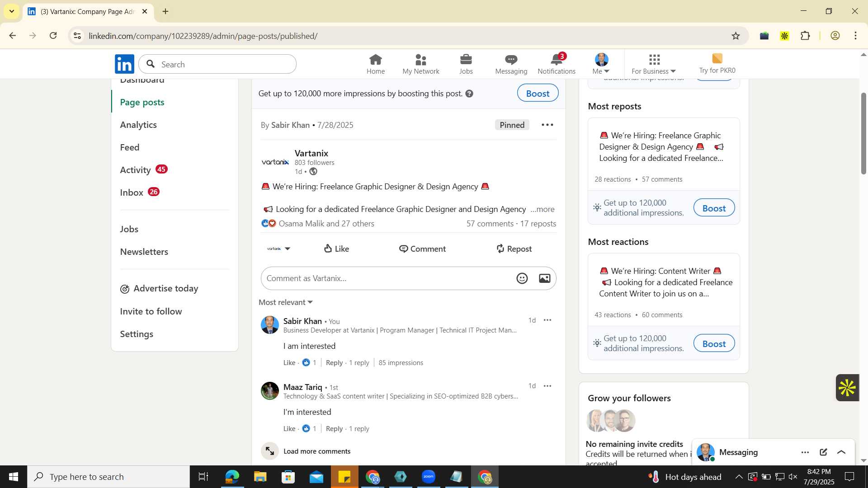Viewport: 868px width, 488px height.
Task: Open My Network from the navigation bar
Action: (x=420, y=64)
